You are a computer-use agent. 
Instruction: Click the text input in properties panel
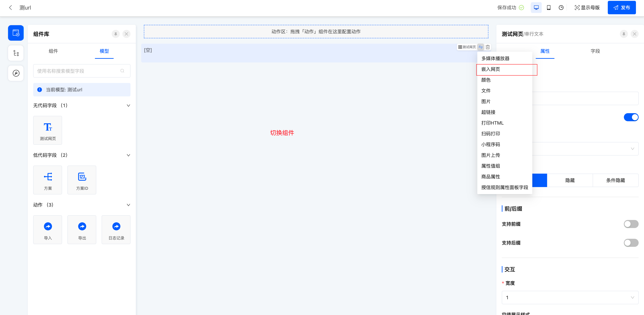[585, 98]
